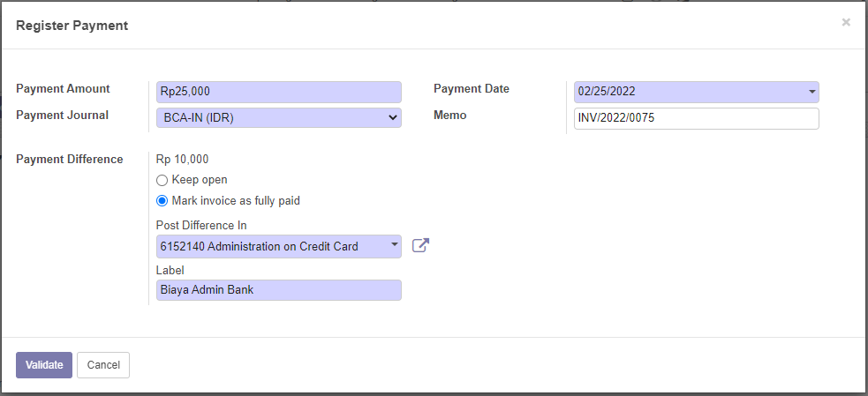Close the Register Payment dialog with X
The image size is (868, 396).
[846, 23]
